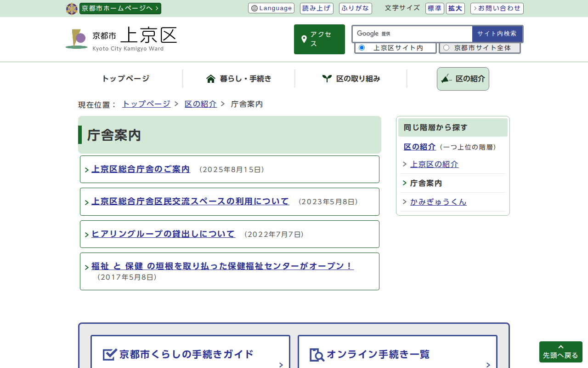Click the Kamigyo Ward logo
The width and height of the screenshot is (588, 368).
click(x=76, y=39)
